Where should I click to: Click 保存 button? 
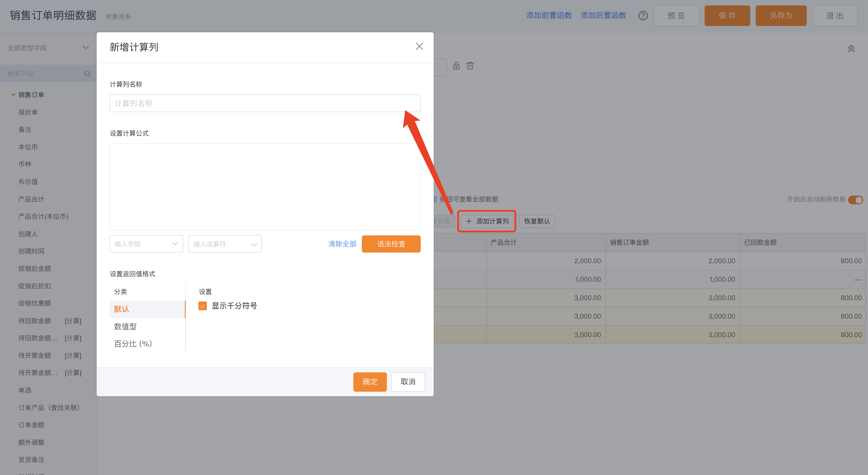point(727,15)
